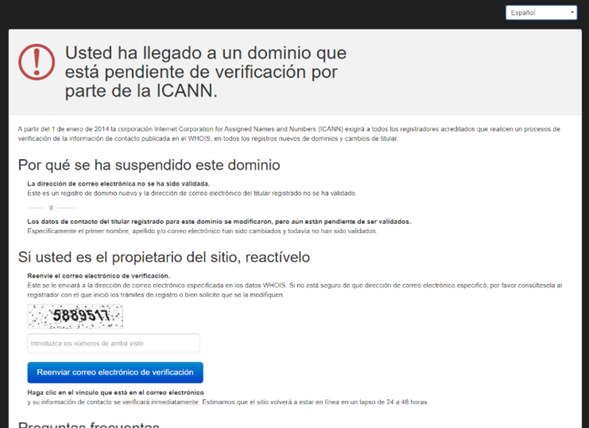Viewport: 589px width, 428px height.
Task: Click the red exclamation warning icon
Action: click(x=36, y=62)
